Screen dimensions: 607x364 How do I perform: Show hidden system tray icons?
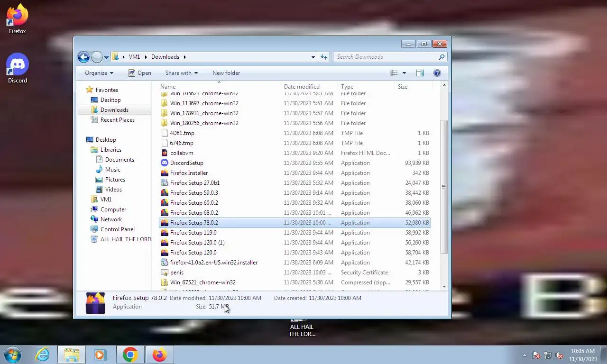524,355
